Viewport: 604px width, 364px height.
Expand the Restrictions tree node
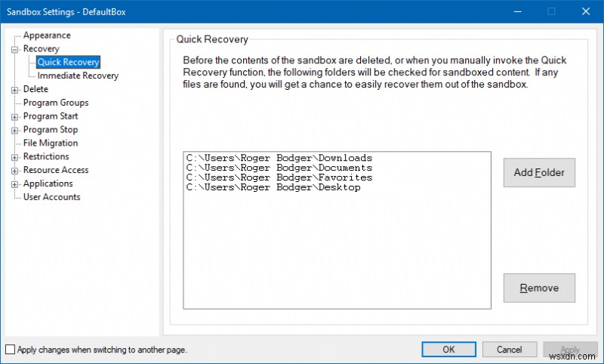14,158
